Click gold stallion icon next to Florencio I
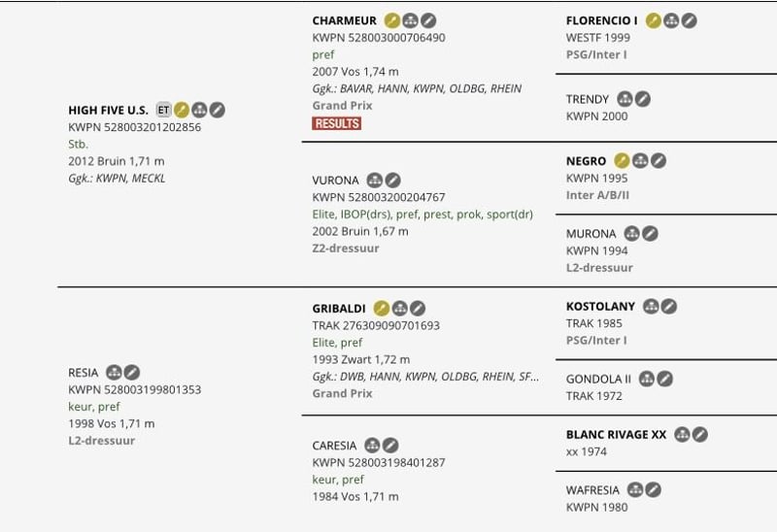 coord(654,20)
